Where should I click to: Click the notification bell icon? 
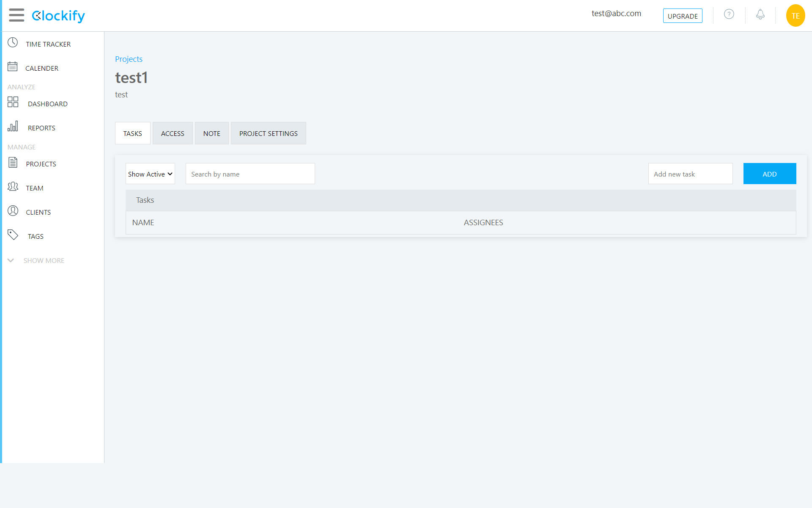tap(760, 14)
